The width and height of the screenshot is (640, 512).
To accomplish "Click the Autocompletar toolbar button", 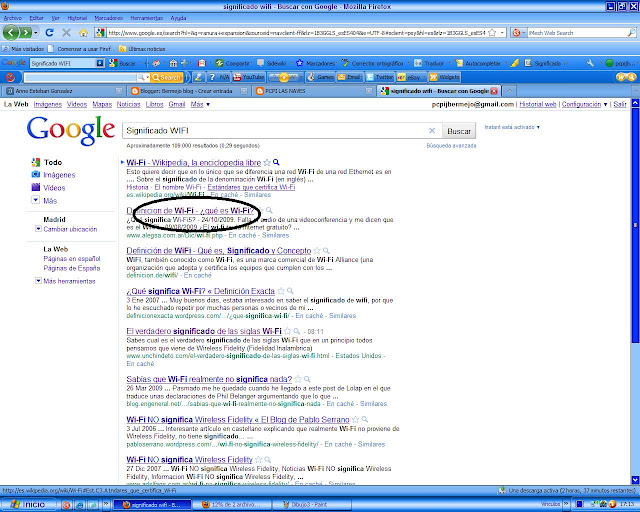I will [x=479, y=63].
